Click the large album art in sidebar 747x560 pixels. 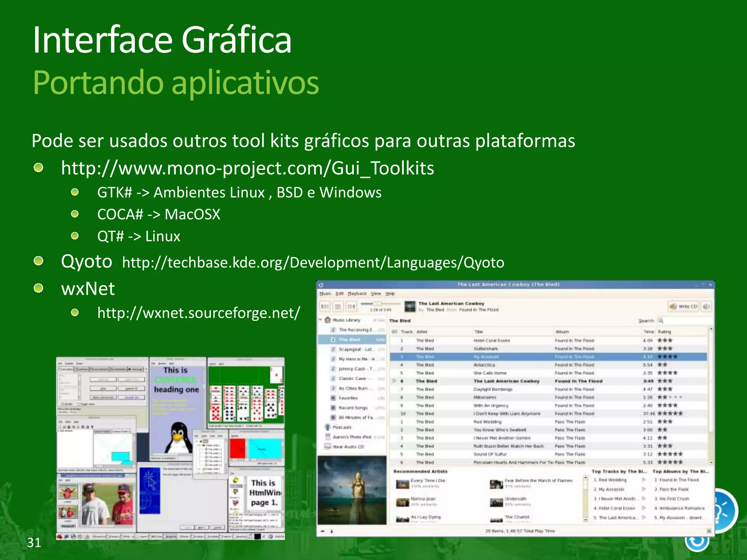click(x=352, y=490)
